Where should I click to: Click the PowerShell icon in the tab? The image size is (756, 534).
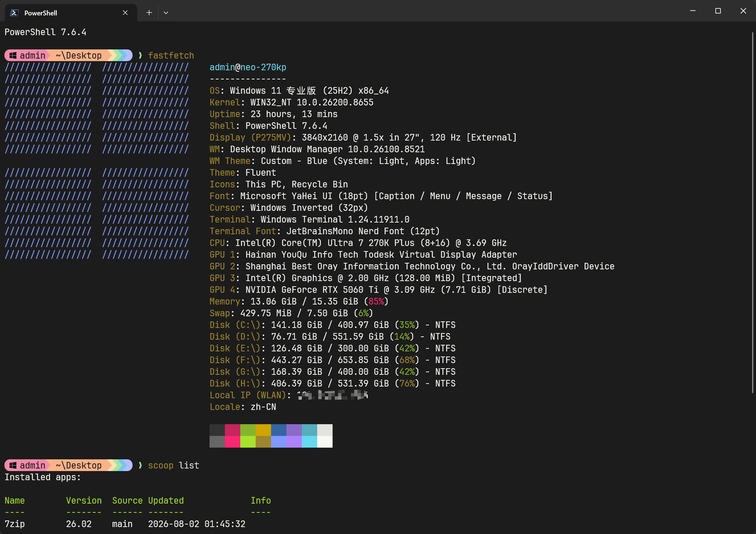[x=14, y=13]
